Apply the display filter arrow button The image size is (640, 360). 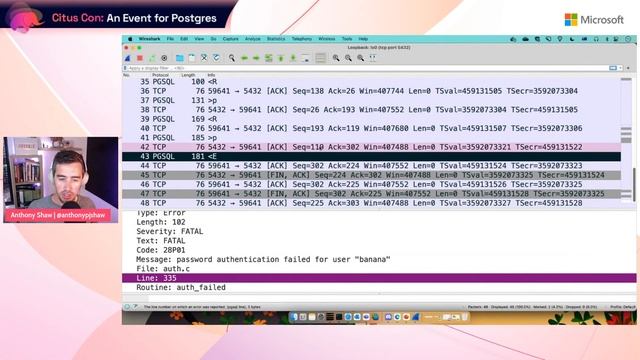[x=613, y=68]
